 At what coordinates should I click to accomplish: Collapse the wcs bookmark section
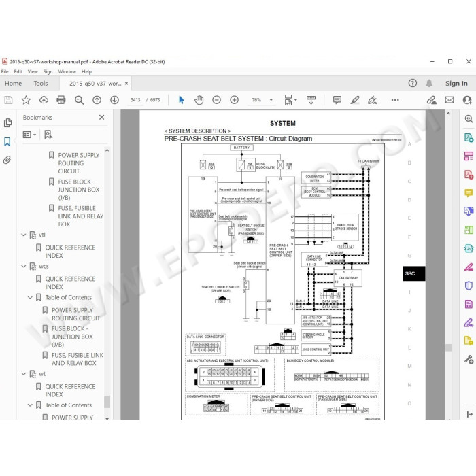[24, 267]
